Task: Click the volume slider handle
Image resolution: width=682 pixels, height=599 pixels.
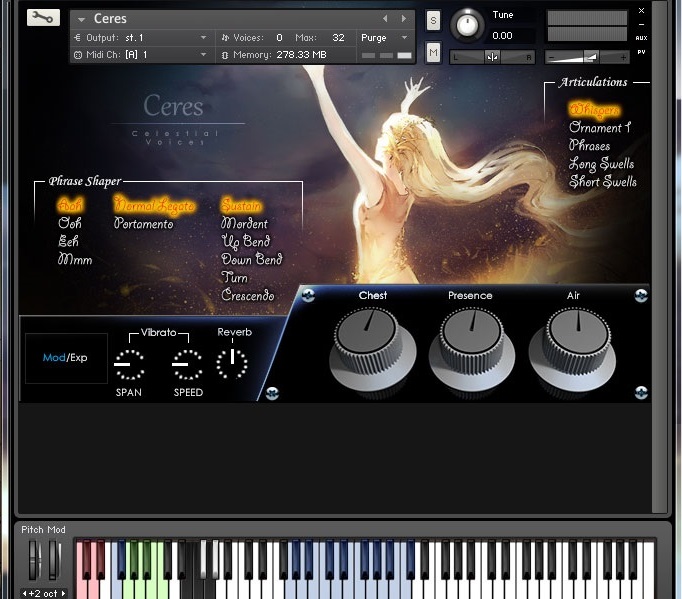Action: tap(591, 57)
